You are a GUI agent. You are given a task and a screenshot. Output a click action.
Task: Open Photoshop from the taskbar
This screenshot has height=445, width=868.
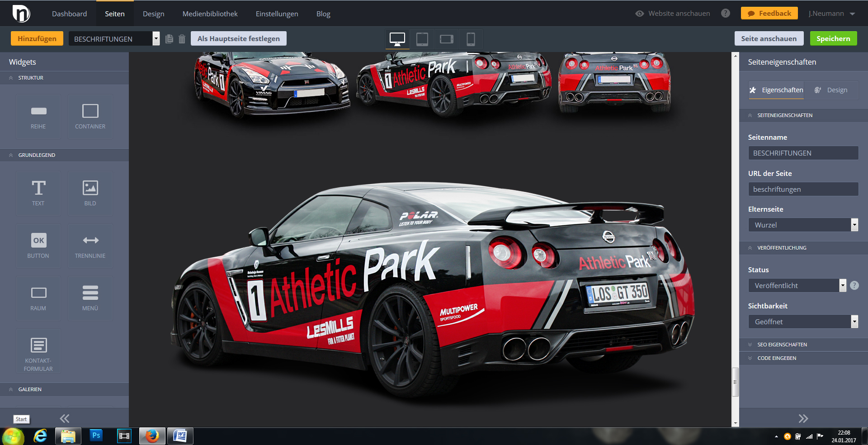click(96, 436)
